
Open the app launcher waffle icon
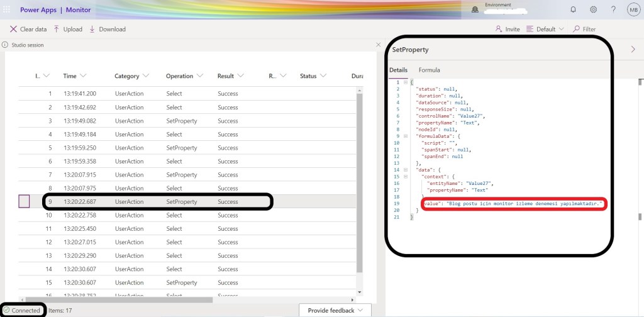(8, 9)
